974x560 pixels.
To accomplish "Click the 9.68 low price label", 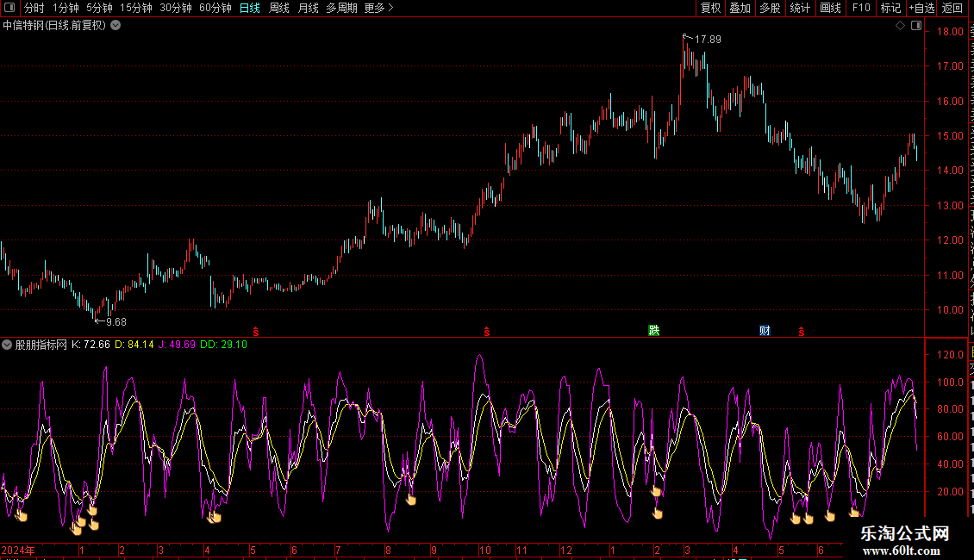I will pyautogui.click(x=116, y=321).
